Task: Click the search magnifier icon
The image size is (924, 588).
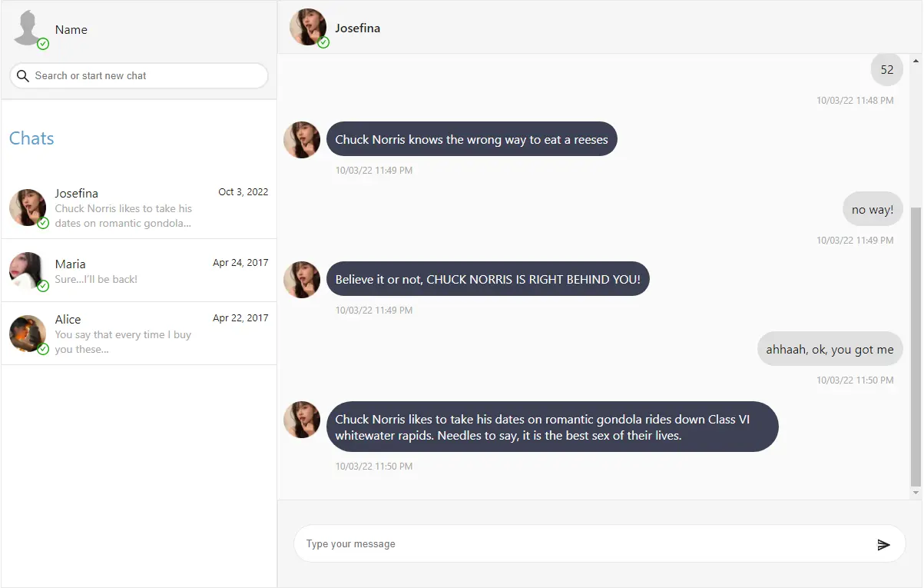Action: (x=23, y=75)
